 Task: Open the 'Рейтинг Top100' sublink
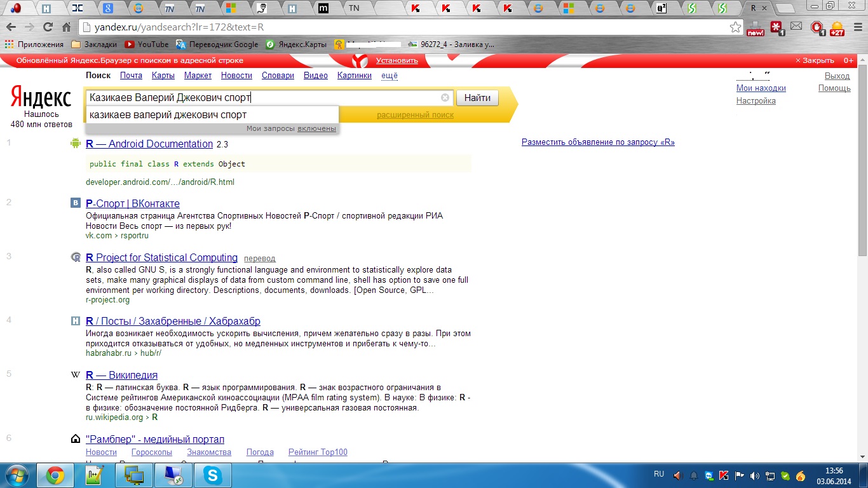pyautogui.click(x=318, y=452)
